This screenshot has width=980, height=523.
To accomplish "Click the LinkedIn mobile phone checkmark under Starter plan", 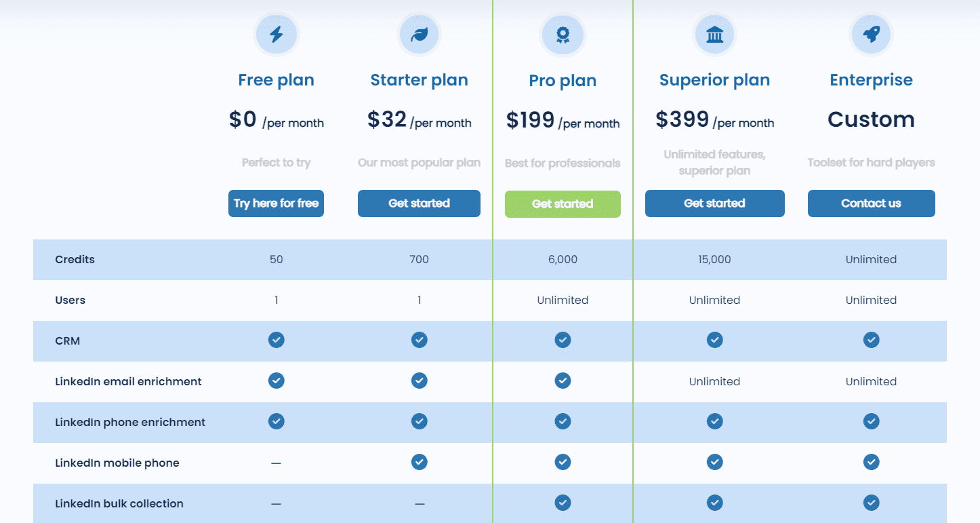I will coord(419,462).
